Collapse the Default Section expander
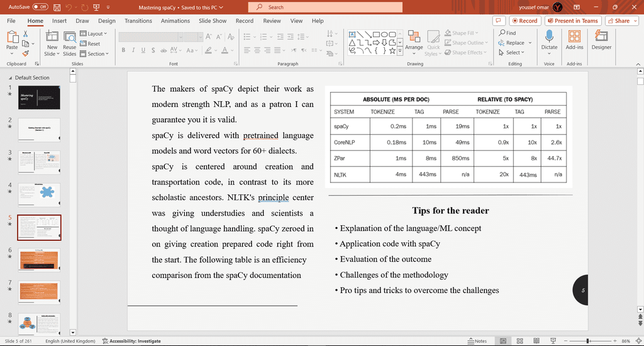This screenshot has width=644, height=346. coord(10,77)
